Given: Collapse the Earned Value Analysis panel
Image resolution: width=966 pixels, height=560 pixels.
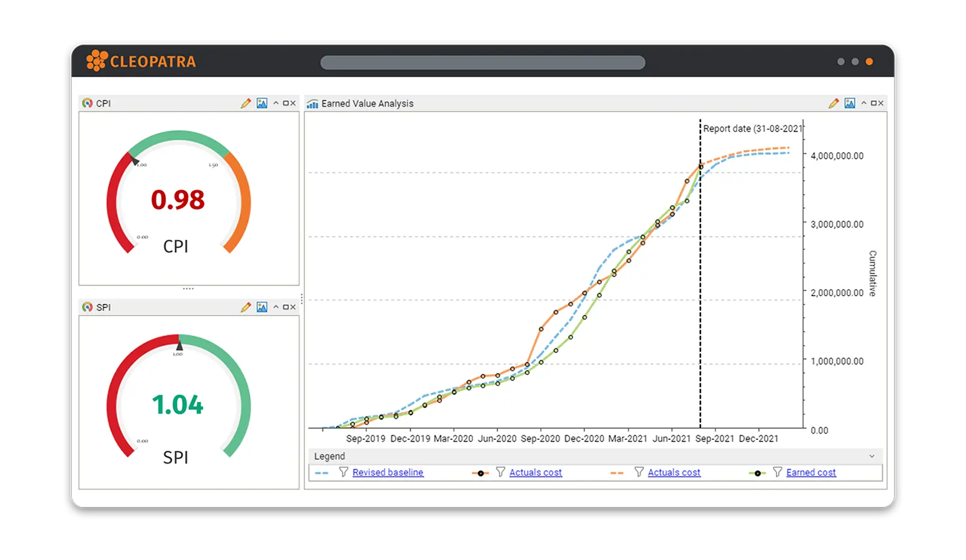Looking at the screenshot, I should (x=865, y=103).
